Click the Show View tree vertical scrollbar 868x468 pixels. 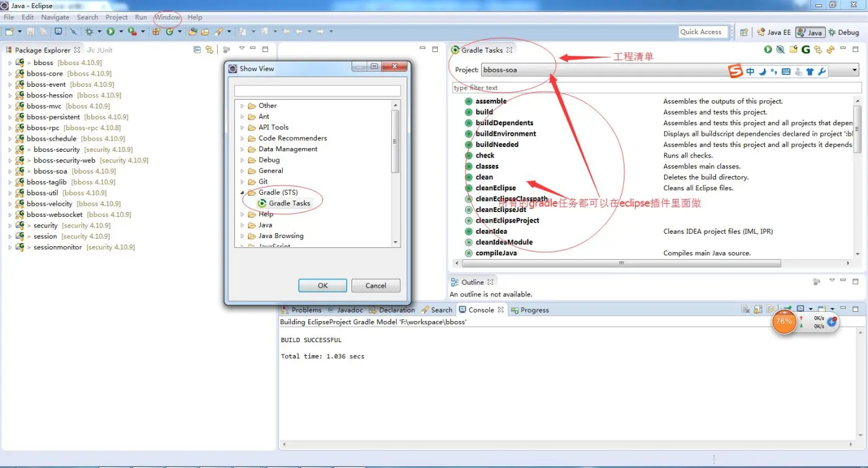tap(396, 141)
